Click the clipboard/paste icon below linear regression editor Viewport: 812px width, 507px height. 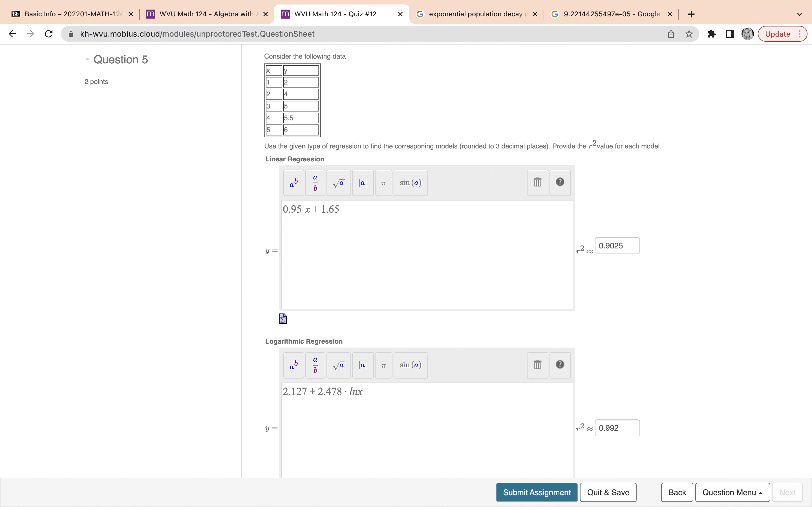283,318
